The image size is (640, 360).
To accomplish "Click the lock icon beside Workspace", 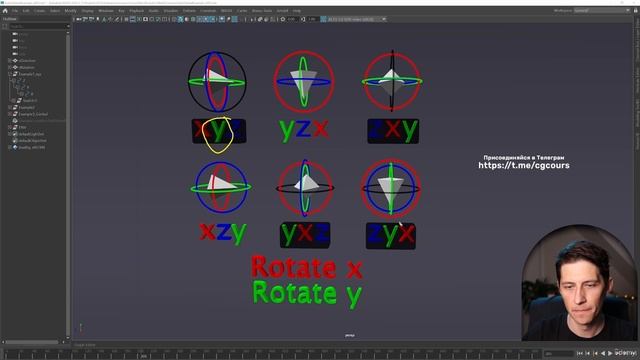I will [635, 11].
